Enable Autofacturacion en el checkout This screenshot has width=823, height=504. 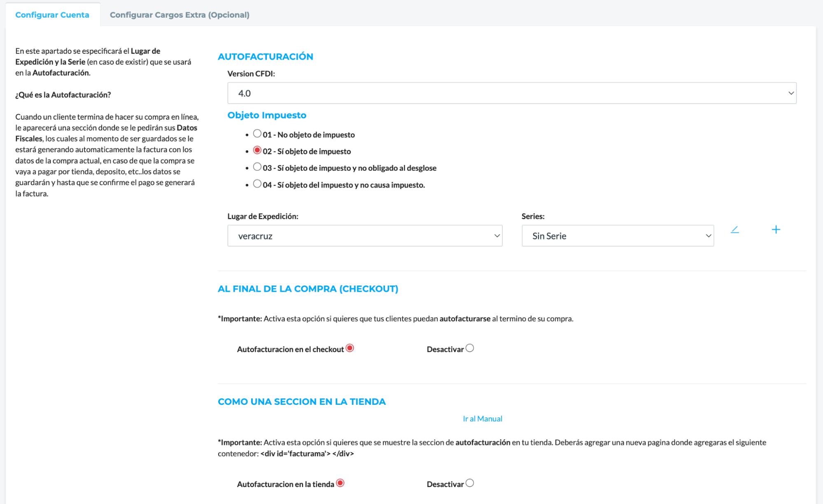coord(350,348)
